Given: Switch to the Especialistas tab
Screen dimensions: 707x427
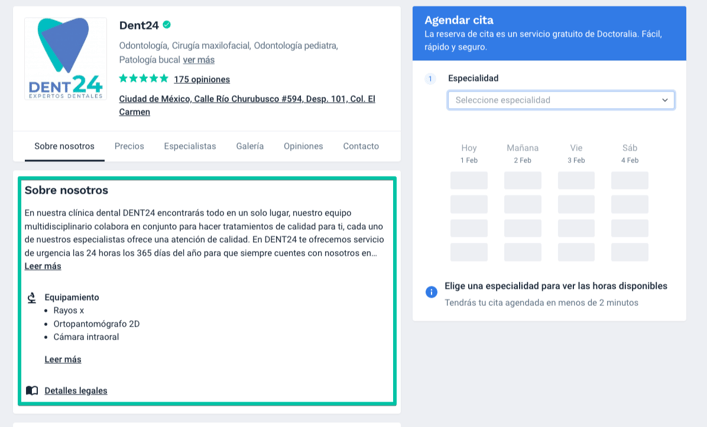Looking at the screenshot, I should coord(190,146).
